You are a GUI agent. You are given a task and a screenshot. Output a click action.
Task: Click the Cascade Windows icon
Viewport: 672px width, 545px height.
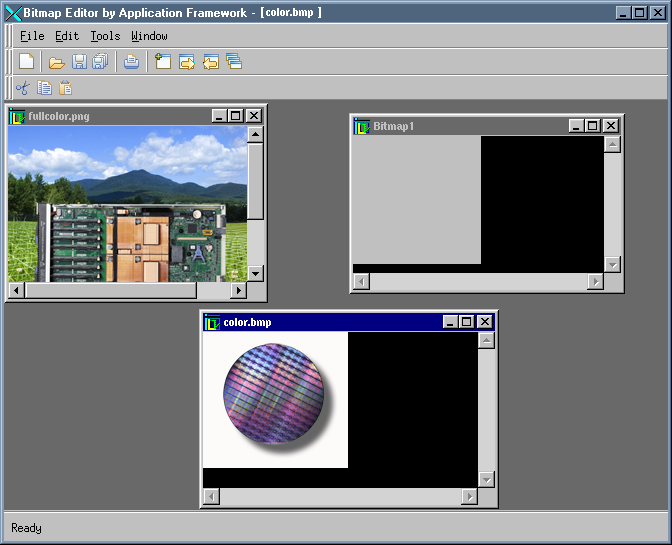tap(234, 62)
